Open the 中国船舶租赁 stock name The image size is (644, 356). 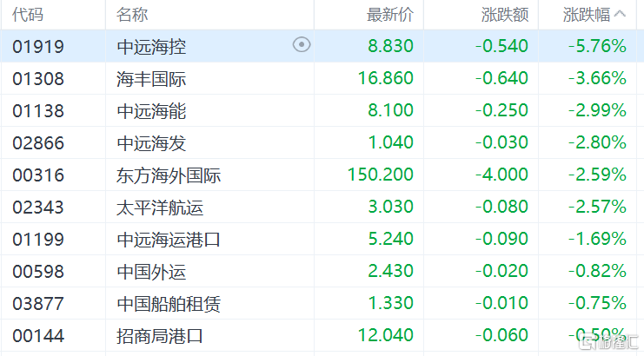[169, 304]
